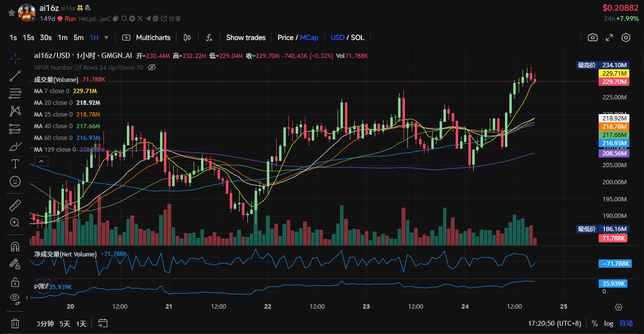Switch to the 5m timeframe
This screenshot has width=644, height=334.
[x=78, y=38]
